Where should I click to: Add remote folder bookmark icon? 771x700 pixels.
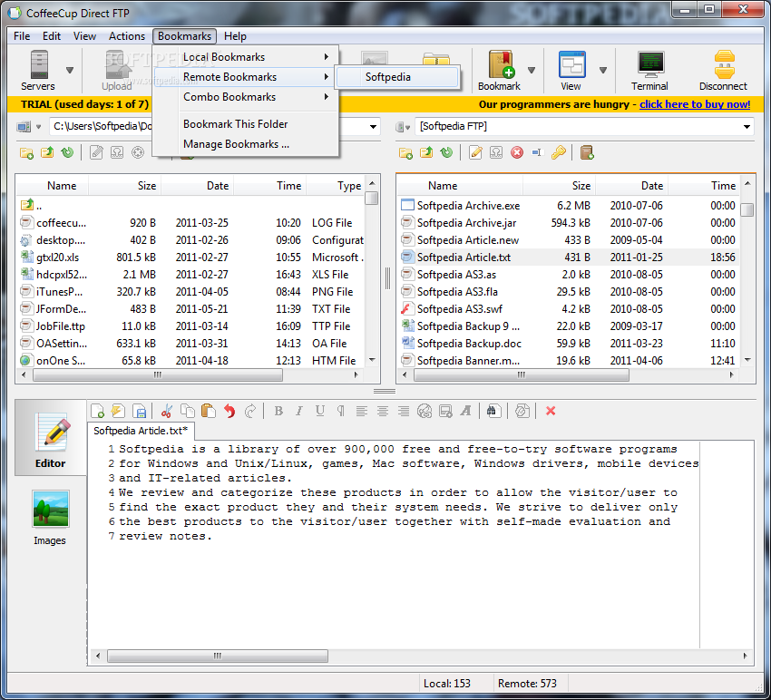[587, 153]
